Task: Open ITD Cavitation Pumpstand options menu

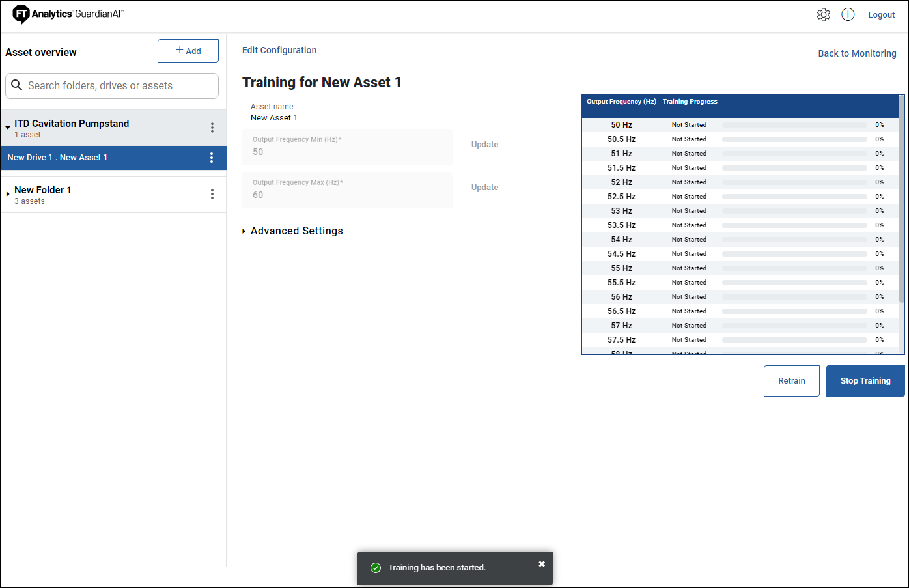Action: (212, 128)
